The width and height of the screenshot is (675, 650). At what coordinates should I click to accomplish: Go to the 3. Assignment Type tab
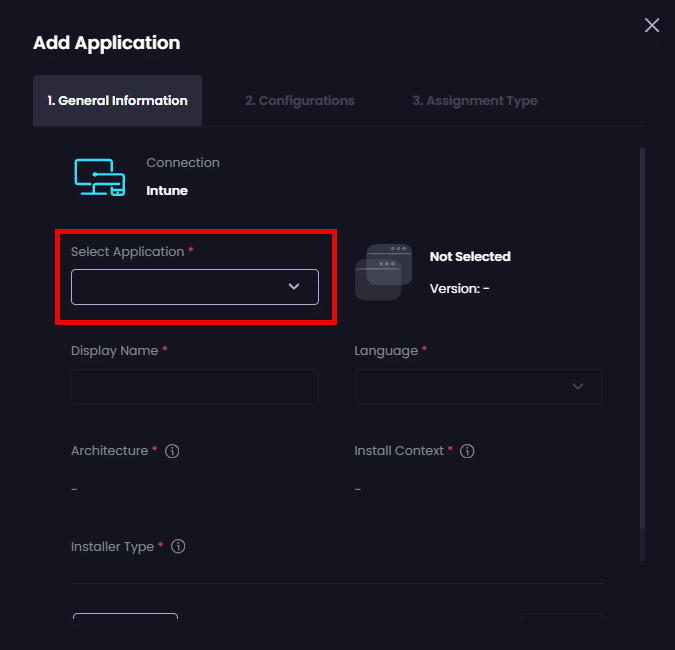tap(474, 101)
